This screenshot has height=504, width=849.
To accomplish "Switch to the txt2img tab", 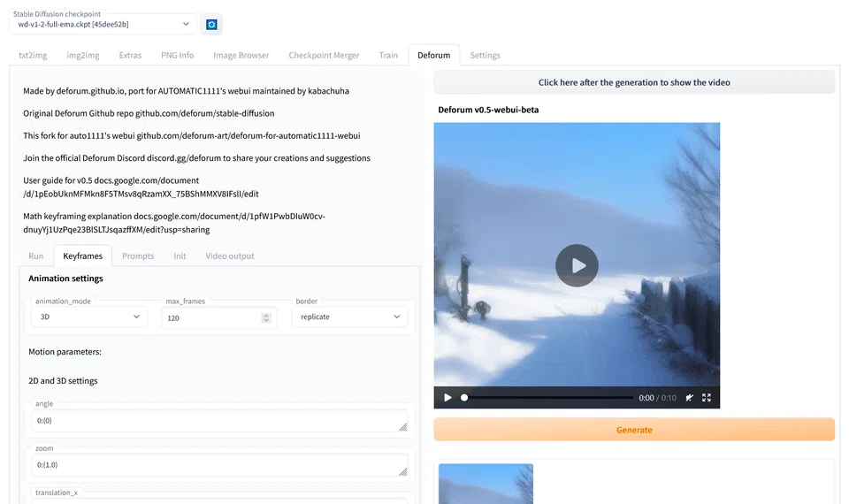I will click(33, 55).
